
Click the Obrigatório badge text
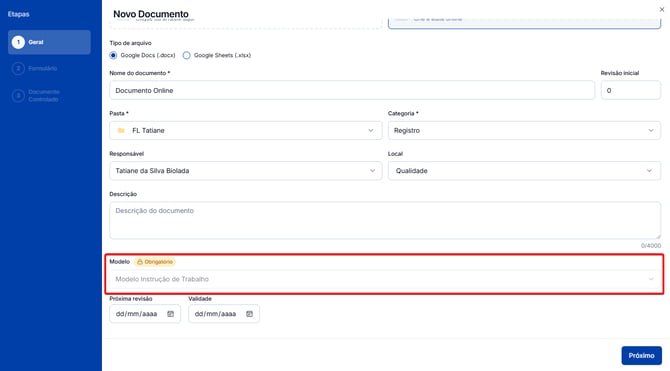pyautogui.click(x=159, y=262)
